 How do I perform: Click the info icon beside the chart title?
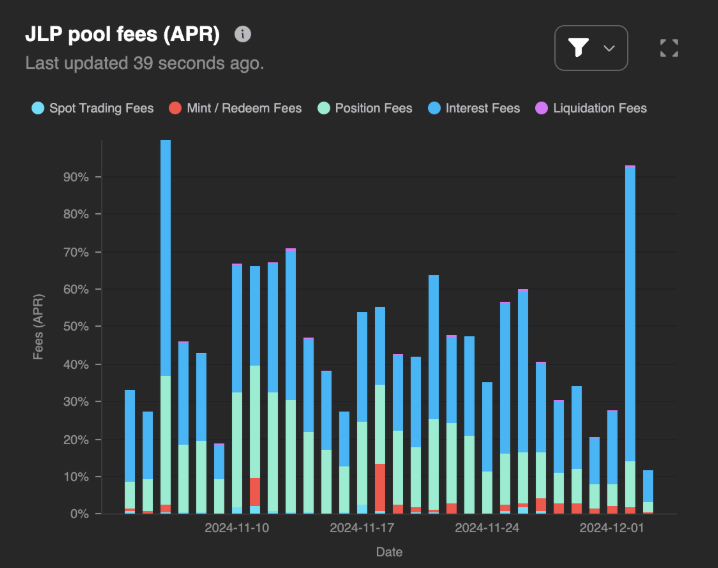[242, 35]
